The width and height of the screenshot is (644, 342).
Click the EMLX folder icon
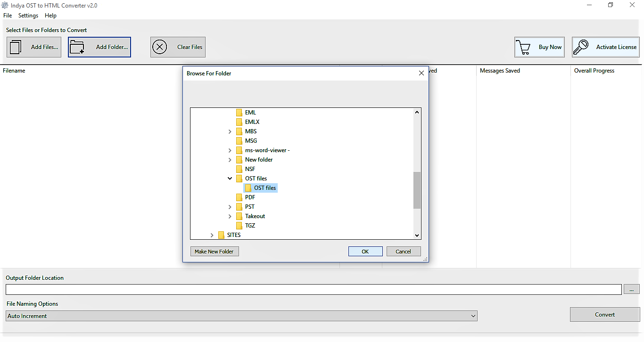(239, 122)
